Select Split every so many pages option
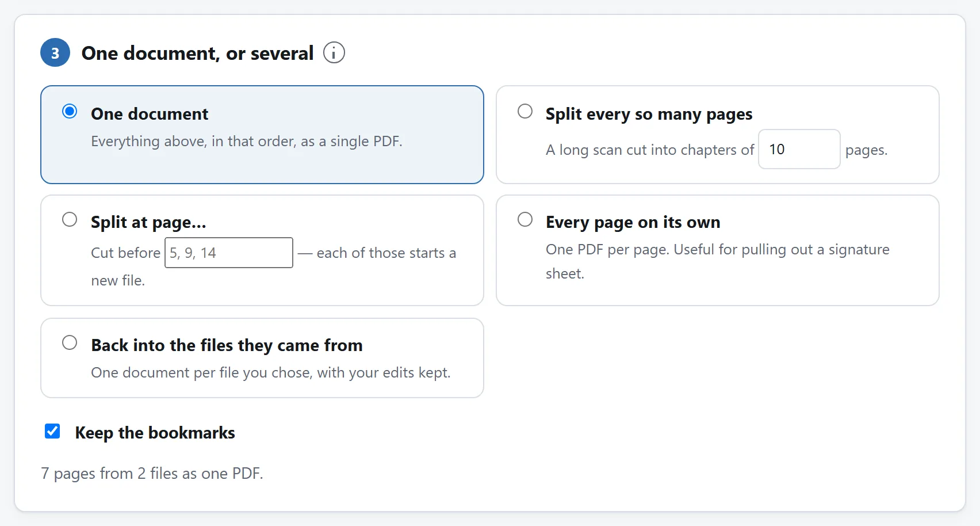Viewport: 980px width, 526px height. pos(525,111)
